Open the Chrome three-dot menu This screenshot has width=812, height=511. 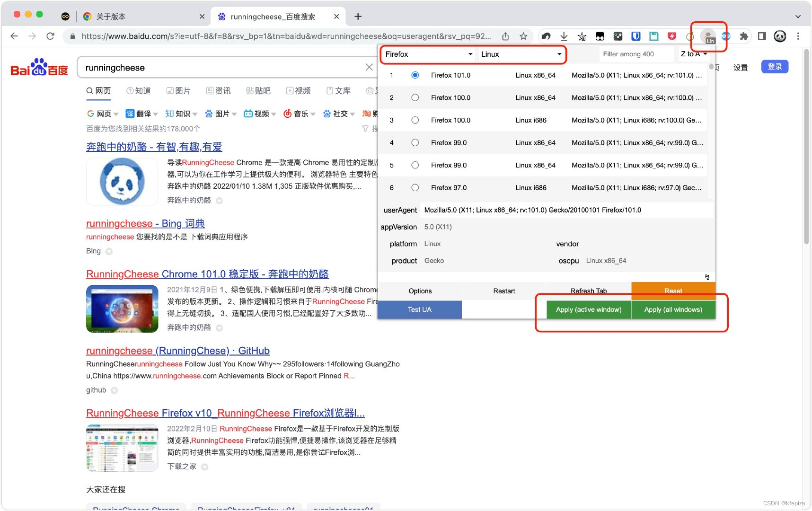pos(798,36)
